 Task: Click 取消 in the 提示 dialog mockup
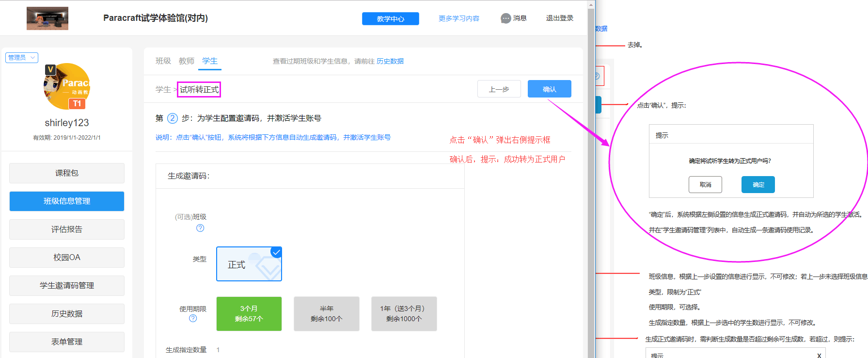706,185
